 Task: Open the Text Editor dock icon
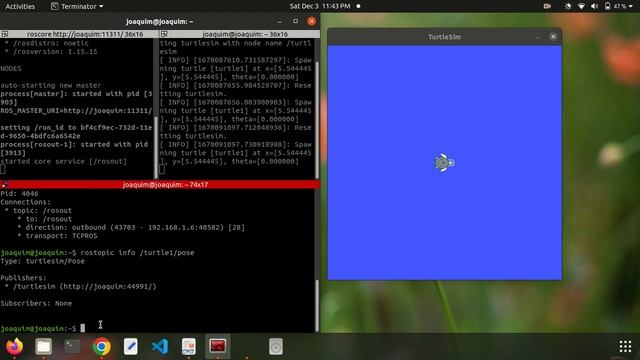coord(131,347)
